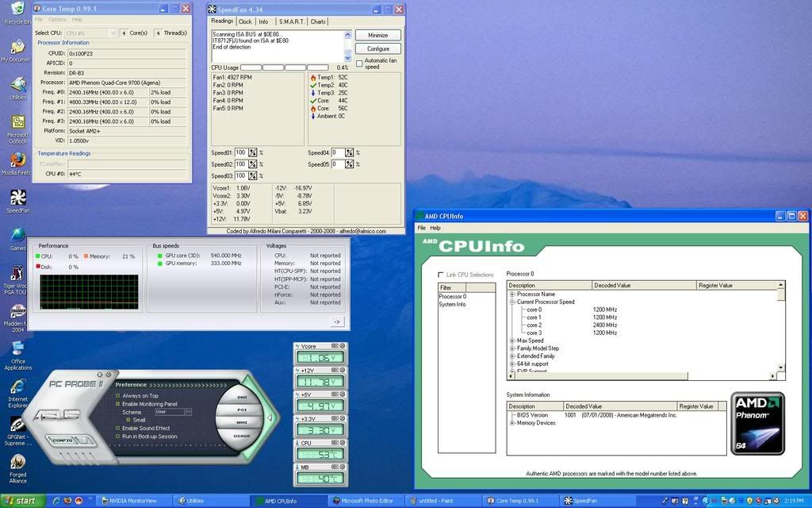Expand the Extended Family tree node

coord(512,356)
